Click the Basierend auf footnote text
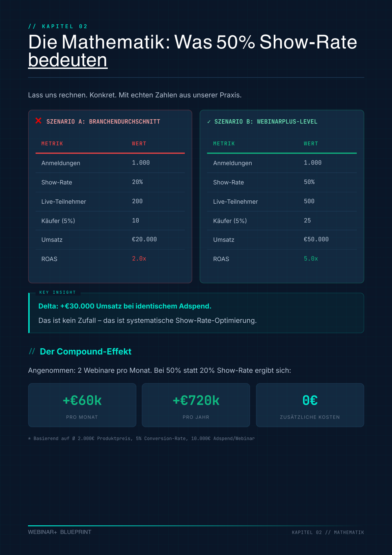Viewport: 392px width, 555px height. coord(142,438)
